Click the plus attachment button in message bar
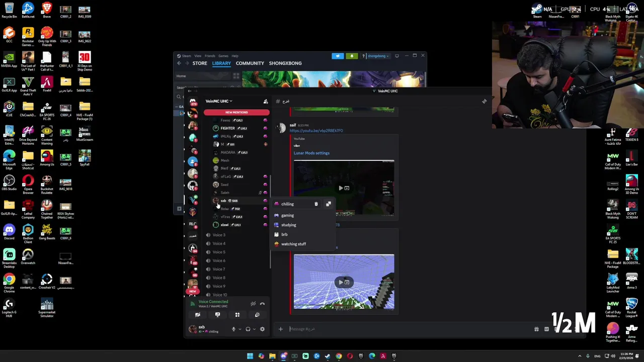Screen dimensions: 644x362 coord(281,329)
